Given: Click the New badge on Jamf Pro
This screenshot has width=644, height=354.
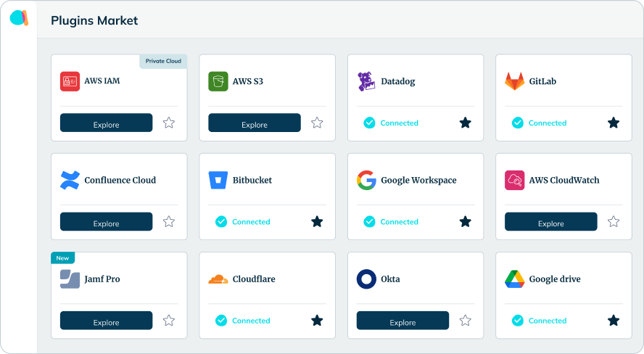Looking at the screenshot, I should coord(62,258).
